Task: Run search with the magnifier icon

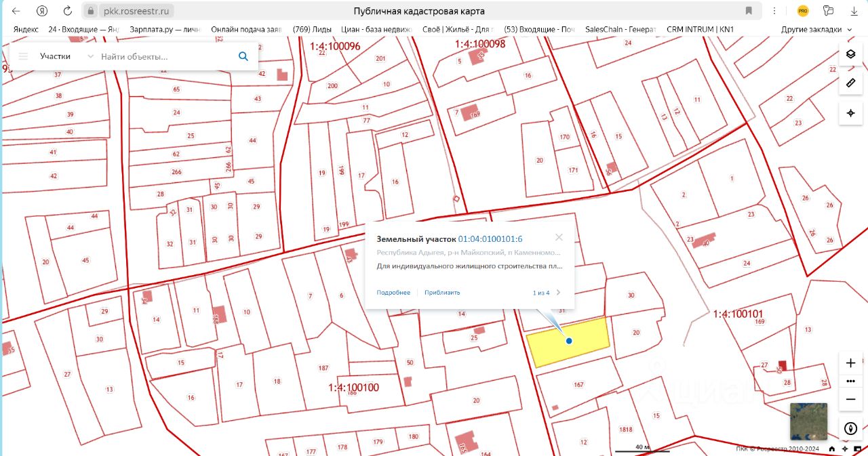Action: 243,56
